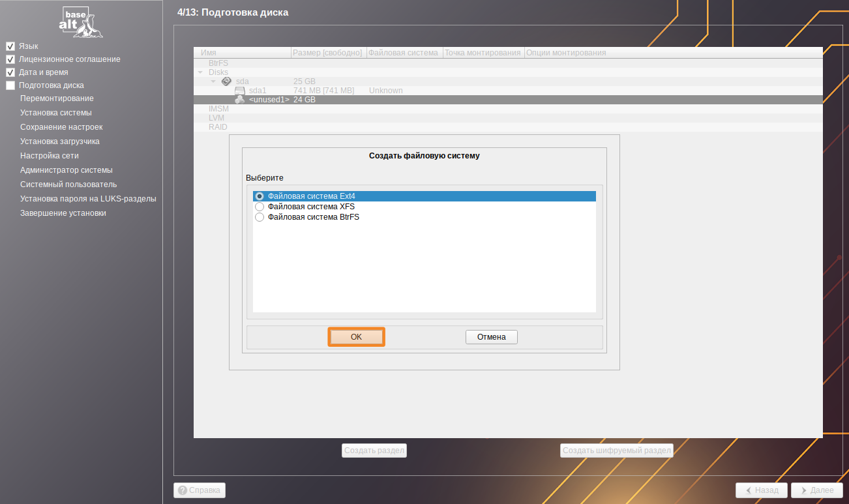
Task: Click the sda hard disk icon
Action: click(x=226, y=81)
